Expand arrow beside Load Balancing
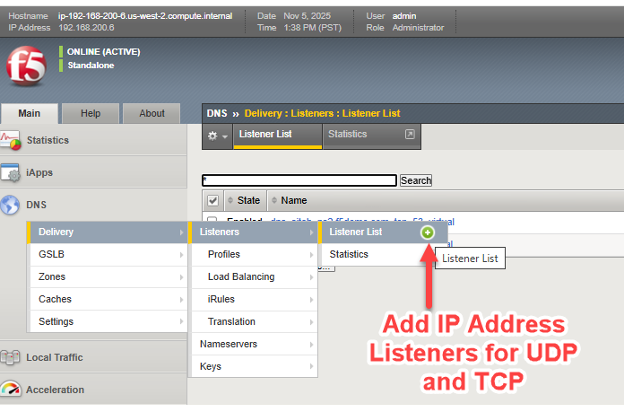The image size is (624, 412). click(x=312, y=277)
